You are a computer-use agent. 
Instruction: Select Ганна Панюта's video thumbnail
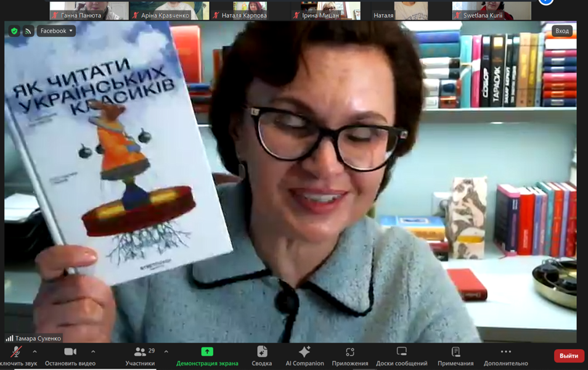(89, 10)
